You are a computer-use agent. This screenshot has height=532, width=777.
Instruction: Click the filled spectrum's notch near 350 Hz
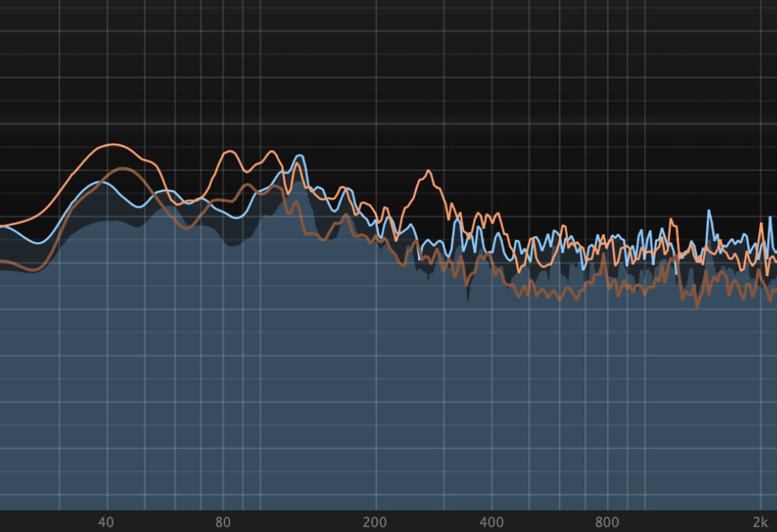pyautogui.click(x=468, y=299)
